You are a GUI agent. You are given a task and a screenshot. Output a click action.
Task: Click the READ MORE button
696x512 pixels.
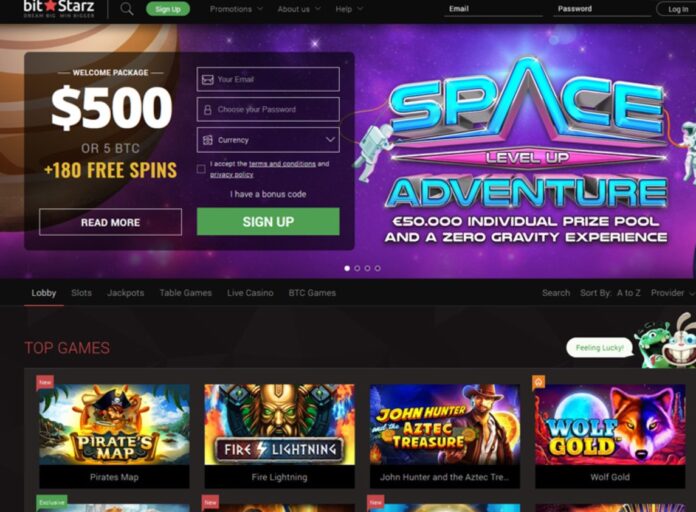(111, 222)
